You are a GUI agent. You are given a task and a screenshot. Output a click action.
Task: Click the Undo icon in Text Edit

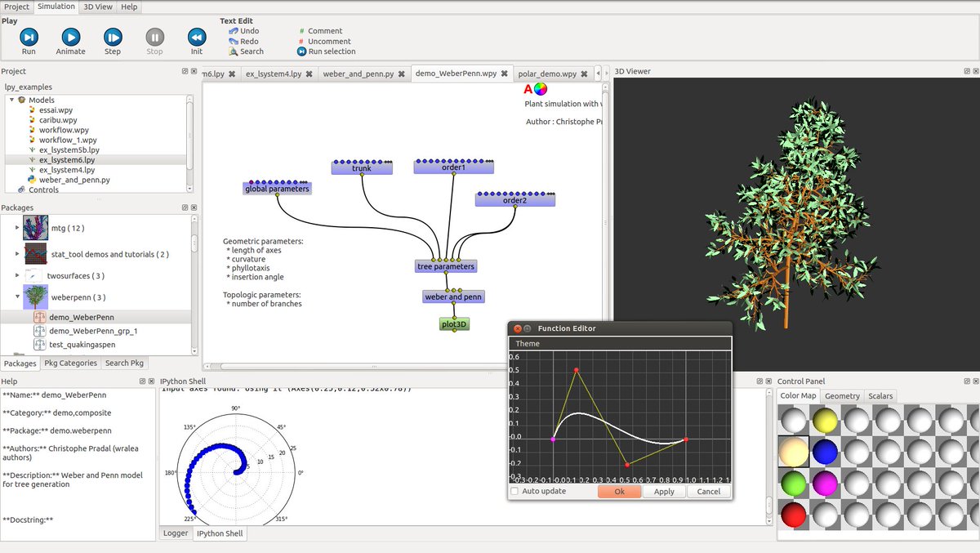(x=234, y=31)
